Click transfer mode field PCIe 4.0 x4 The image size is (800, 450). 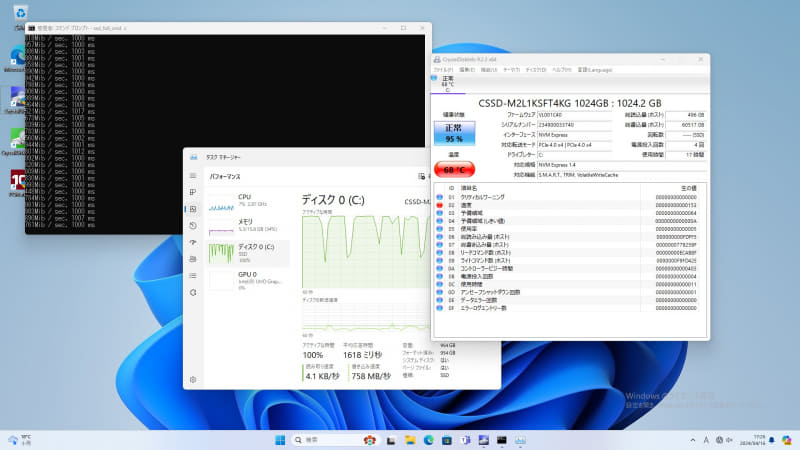pyautogui.click(x=574, y=145)
